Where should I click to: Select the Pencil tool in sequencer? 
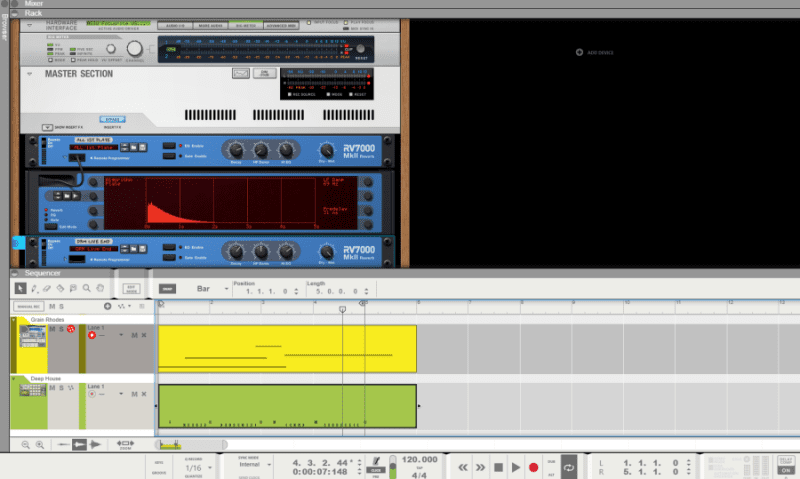coord(34,288)
